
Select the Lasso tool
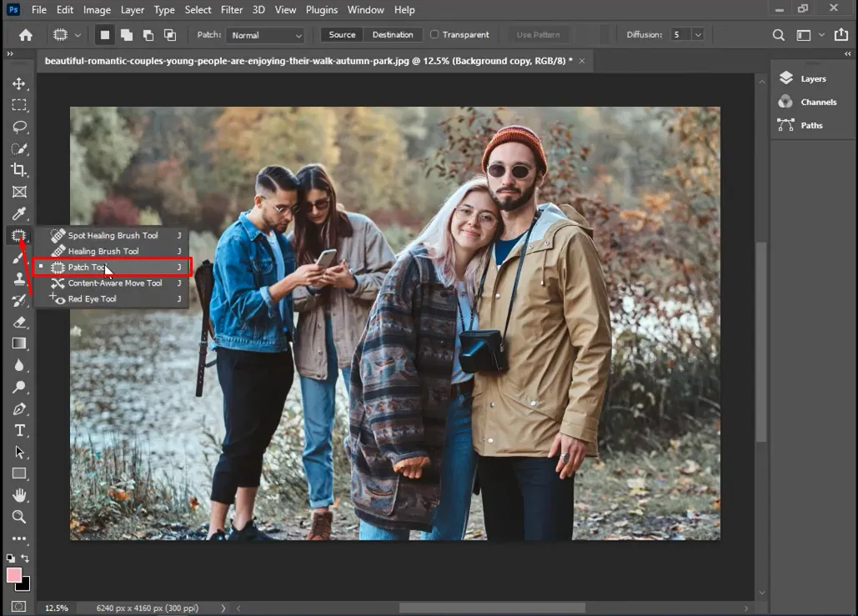point(18,128)
